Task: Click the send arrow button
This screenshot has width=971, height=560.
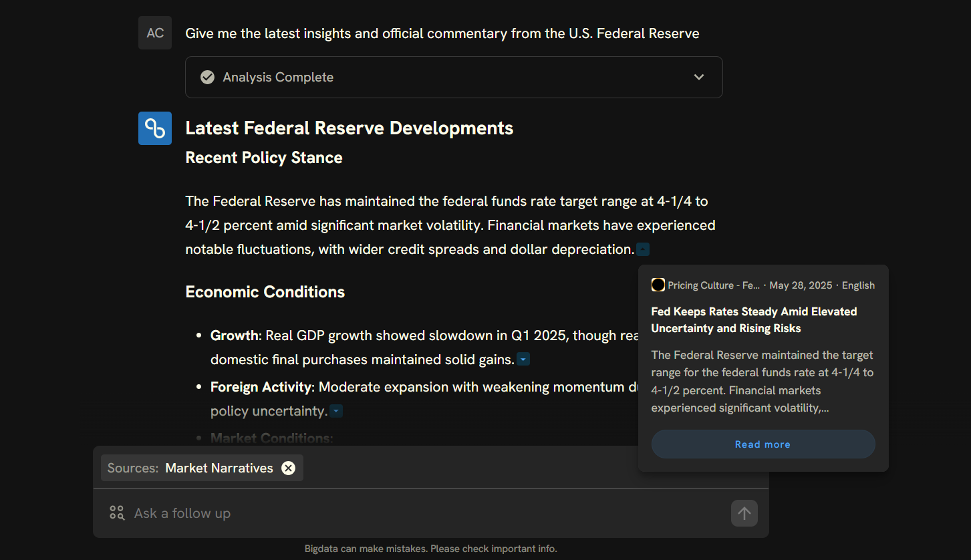Action: point(744,513)
